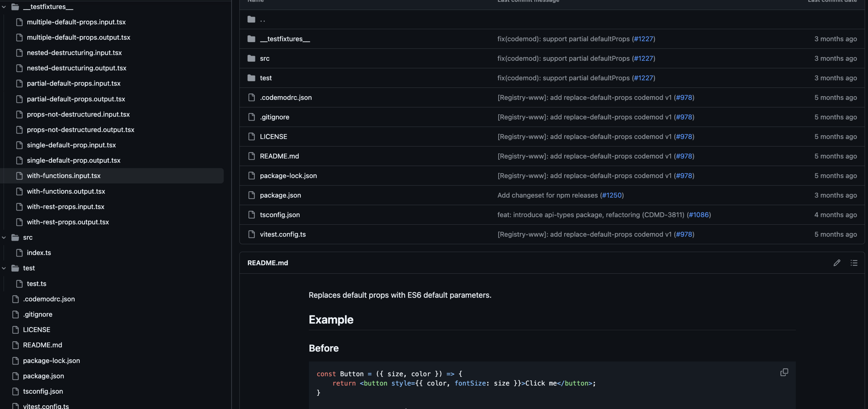Open package.json from the file table
The height and width of the screenshot is (409, 868).
tap(280, 195)
